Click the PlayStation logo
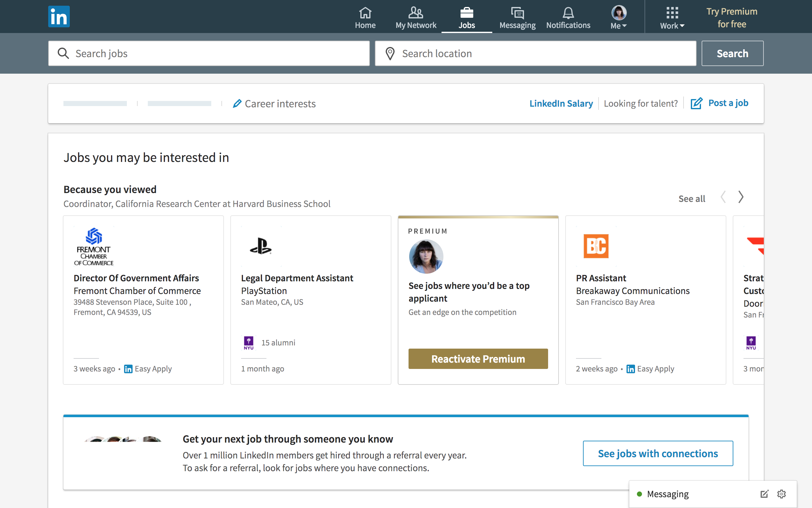Viewport: 812px width, 508px height. (261, 246)
